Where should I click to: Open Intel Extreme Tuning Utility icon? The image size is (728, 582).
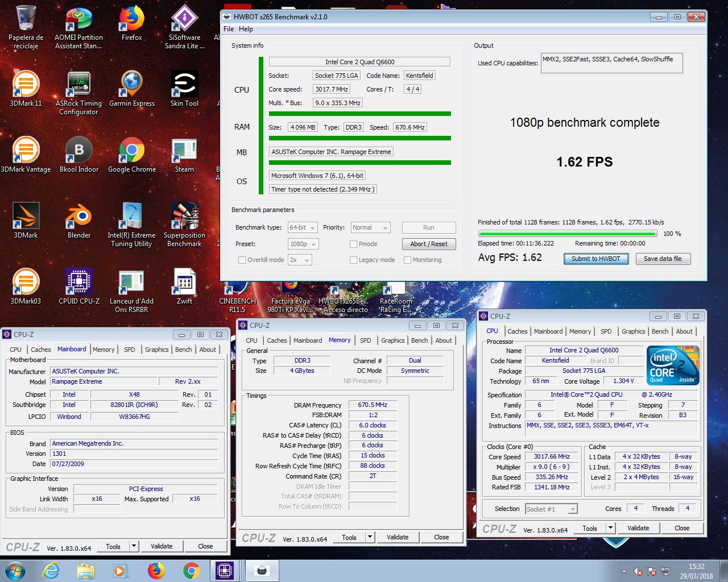tap(131, 225)
